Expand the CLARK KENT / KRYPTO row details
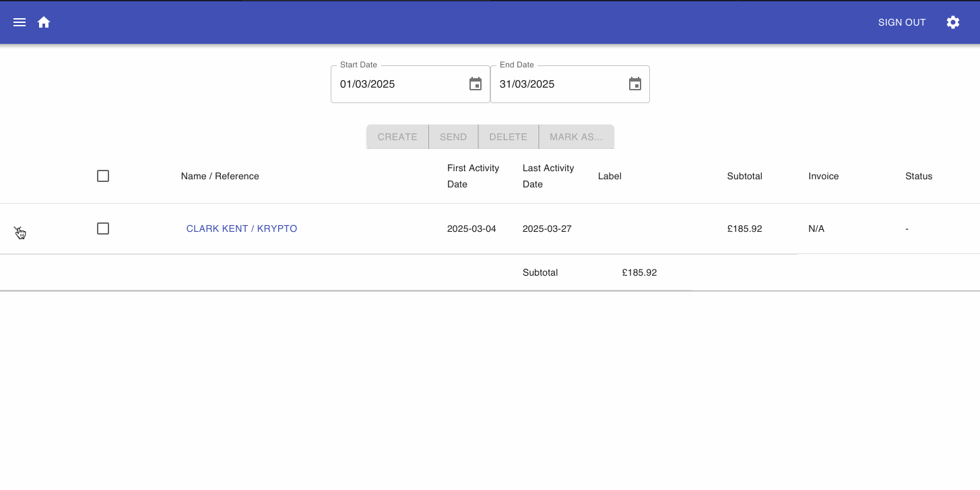The width and height of the screenshot is (980, 490). click(20, 228)
